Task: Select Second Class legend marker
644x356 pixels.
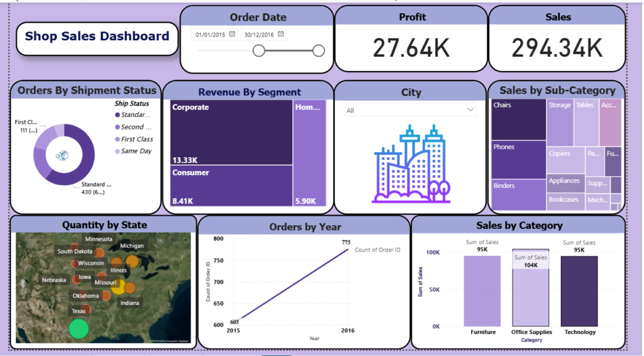Action: pos(118,127)
